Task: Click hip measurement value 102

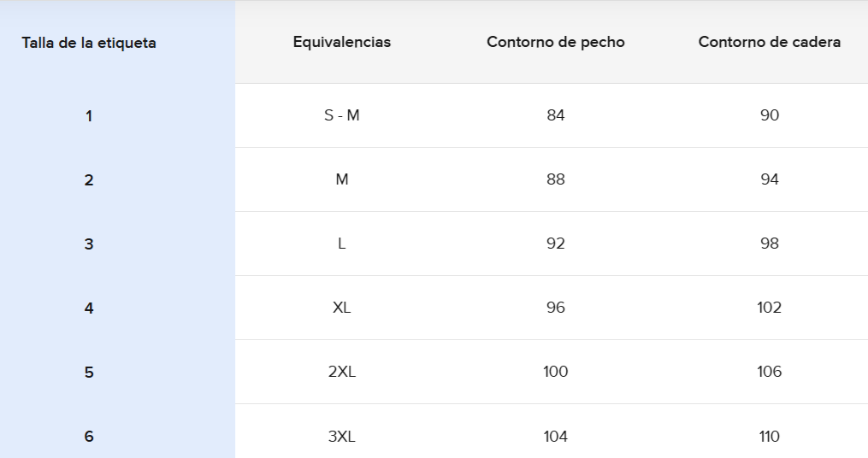Action: coord(769,308)
